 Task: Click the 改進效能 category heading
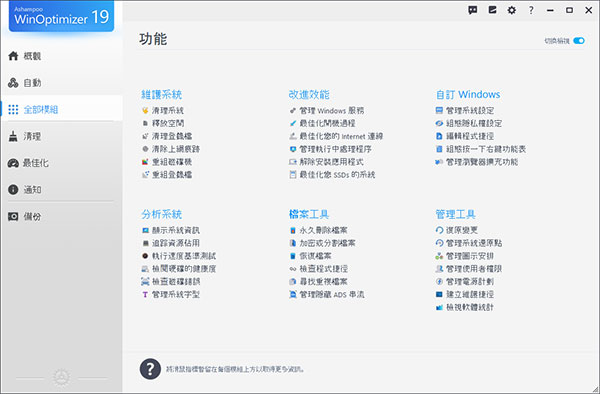[x=309, y=94]
